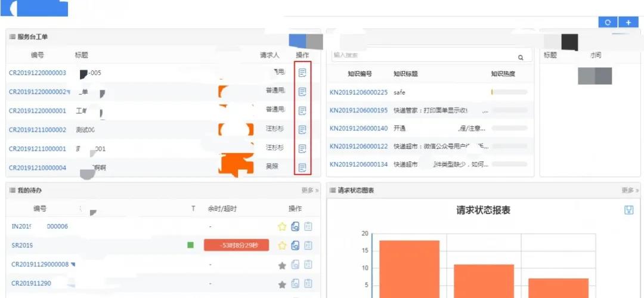Screen dimensions: 644x298
Task: Open work order CR20191211000001
Action: (x=38, y=148)
